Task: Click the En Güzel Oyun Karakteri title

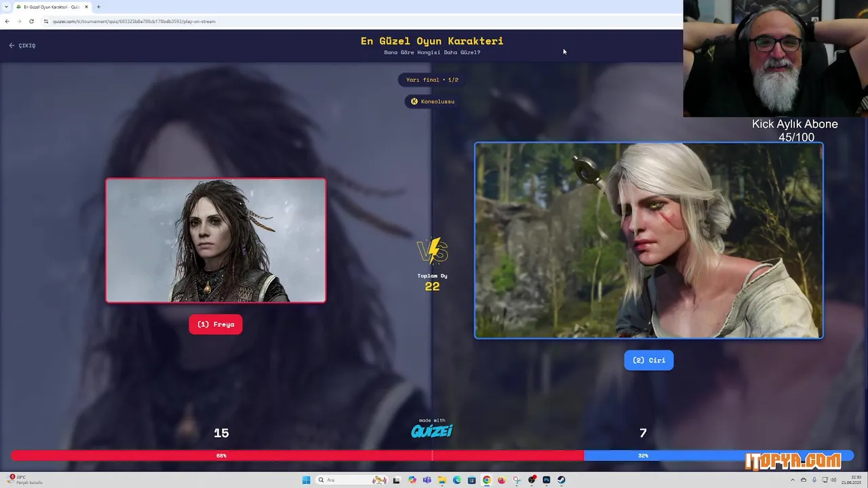Action: click(432, 41)
